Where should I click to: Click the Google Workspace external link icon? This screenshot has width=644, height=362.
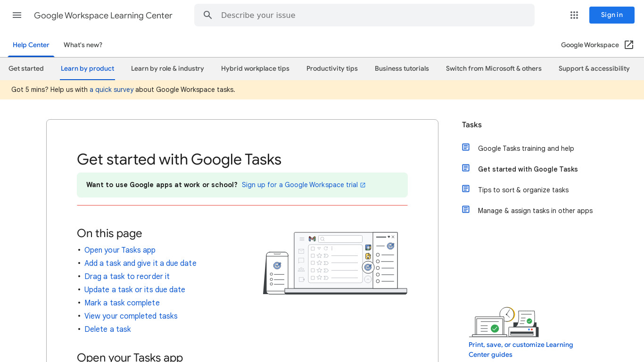pyautogui.click(x=629, y=45)
